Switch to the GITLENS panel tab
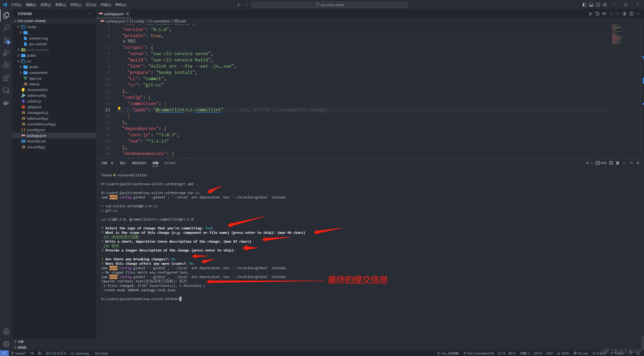The image size is (644, 356). pyautogui.click(x=170, y=163)
